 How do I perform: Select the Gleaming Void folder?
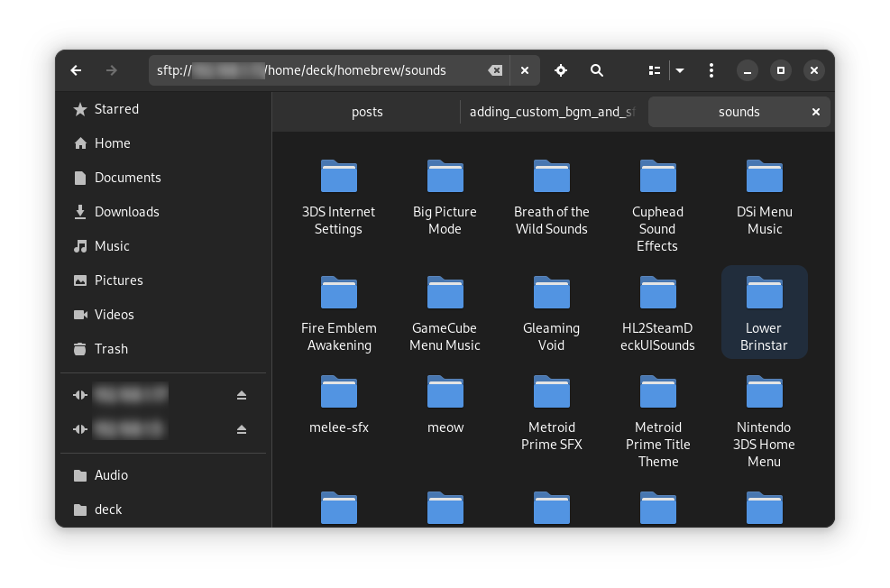pyautogui.click(x=552, y=314)
